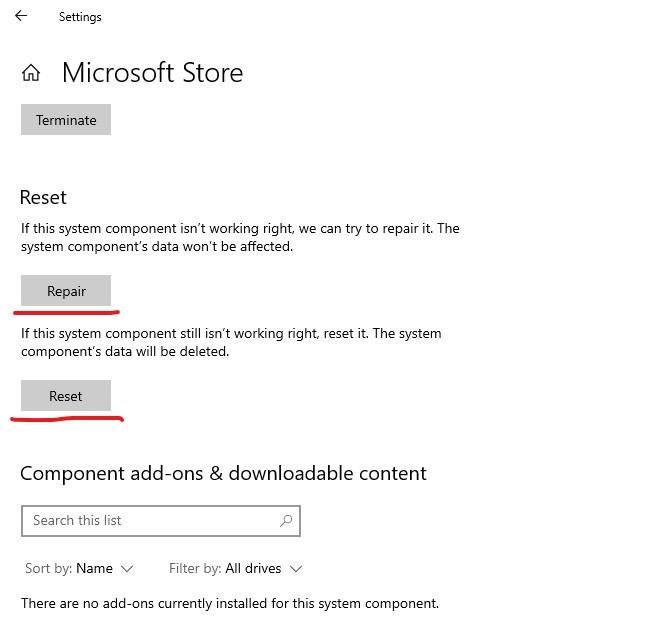The image size is (652, 632).
Task: Select the Microsoft Store page title
Action: [x=153, y=73]
